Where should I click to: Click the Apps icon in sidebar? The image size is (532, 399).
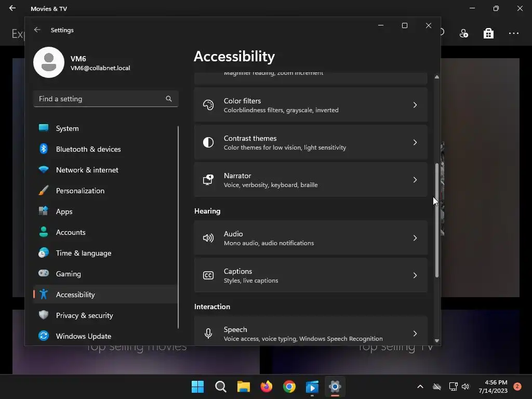click(44, 211)
